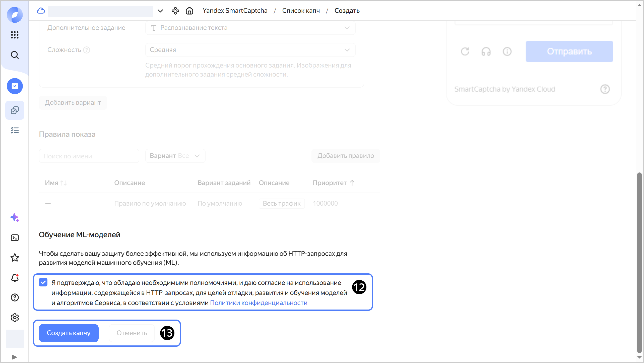Viewport: 644px width, 363px height.
Task: Open the all services grid icon
Action: coord(15,35)
